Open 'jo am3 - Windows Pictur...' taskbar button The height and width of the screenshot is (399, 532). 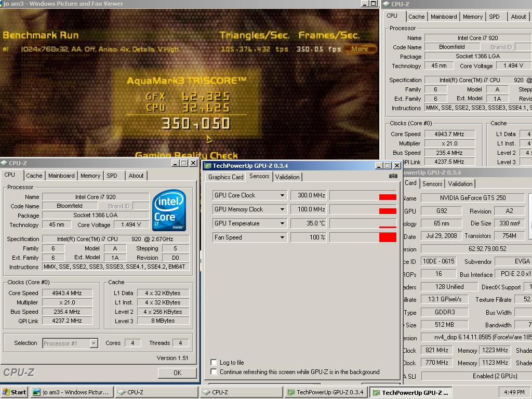pyautogui.click(x=72, y=392)
